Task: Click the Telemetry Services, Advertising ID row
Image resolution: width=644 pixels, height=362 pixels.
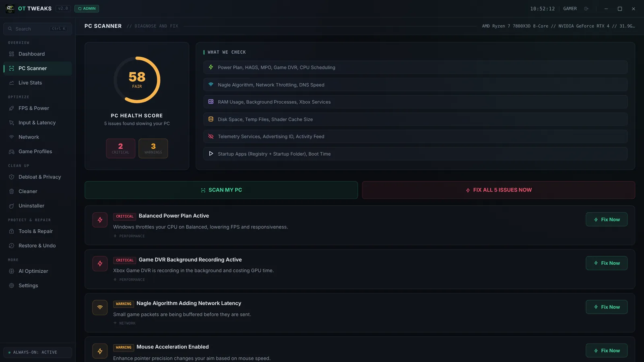Action: [415, 136]
